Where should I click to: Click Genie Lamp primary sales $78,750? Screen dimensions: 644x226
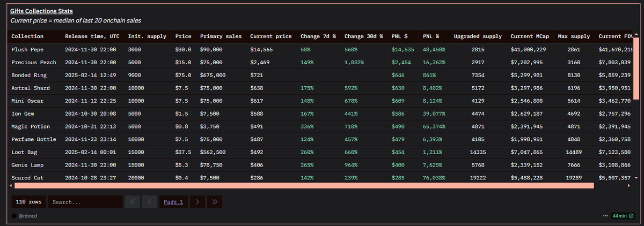(211, 165)
